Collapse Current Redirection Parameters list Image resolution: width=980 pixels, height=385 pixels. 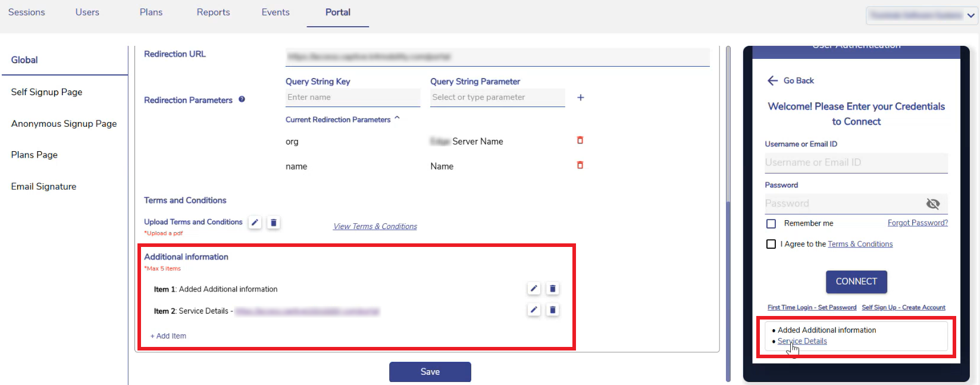397,119
